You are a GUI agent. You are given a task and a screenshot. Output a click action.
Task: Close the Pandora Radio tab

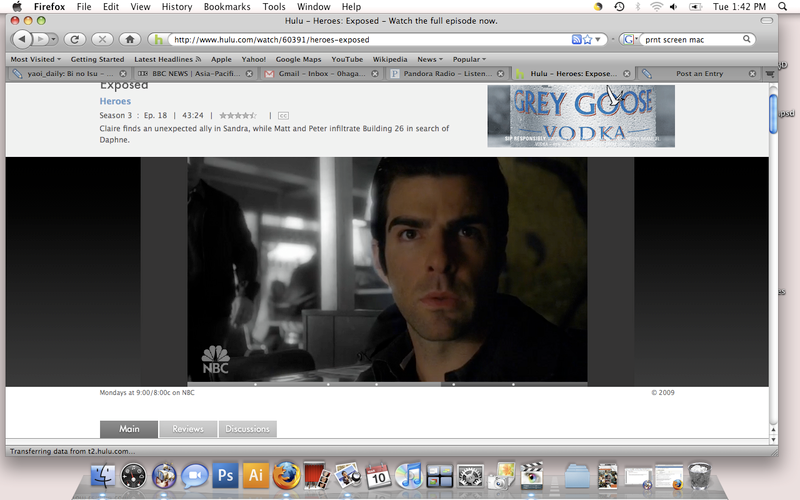pos(501,74)
